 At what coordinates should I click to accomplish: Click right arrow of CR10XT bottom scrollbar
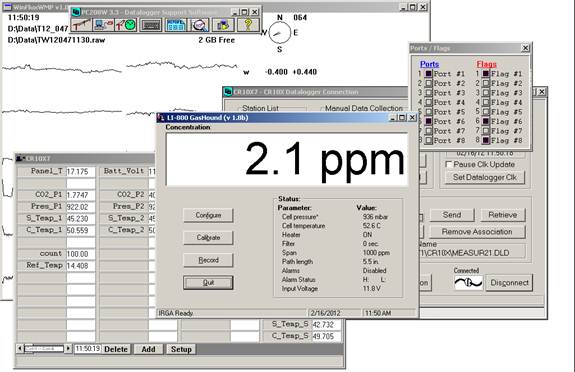tap(68, 349)
